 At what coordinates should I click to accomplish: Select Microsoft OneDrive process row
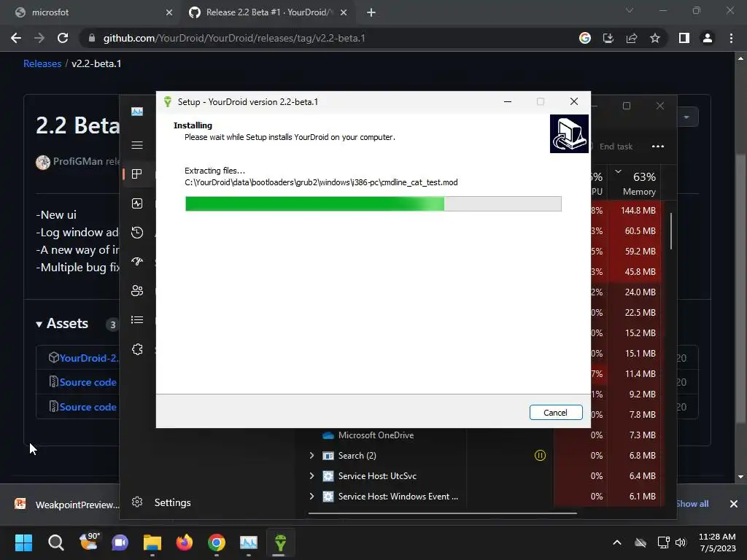pyautogui.click(x=376, y=435)
